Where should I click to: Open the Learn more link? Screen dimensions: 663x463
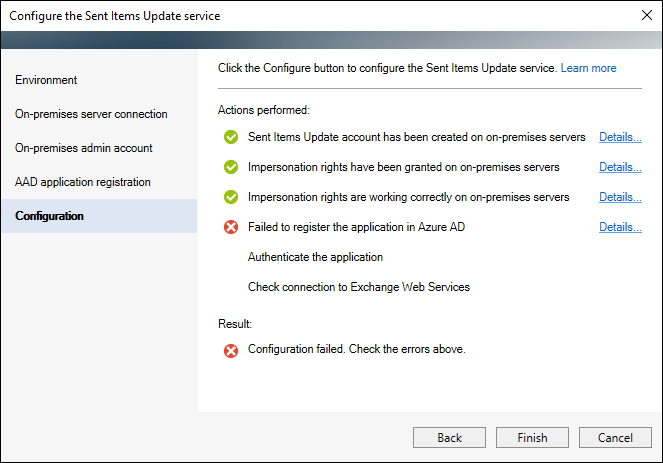(x=588, y=68)
